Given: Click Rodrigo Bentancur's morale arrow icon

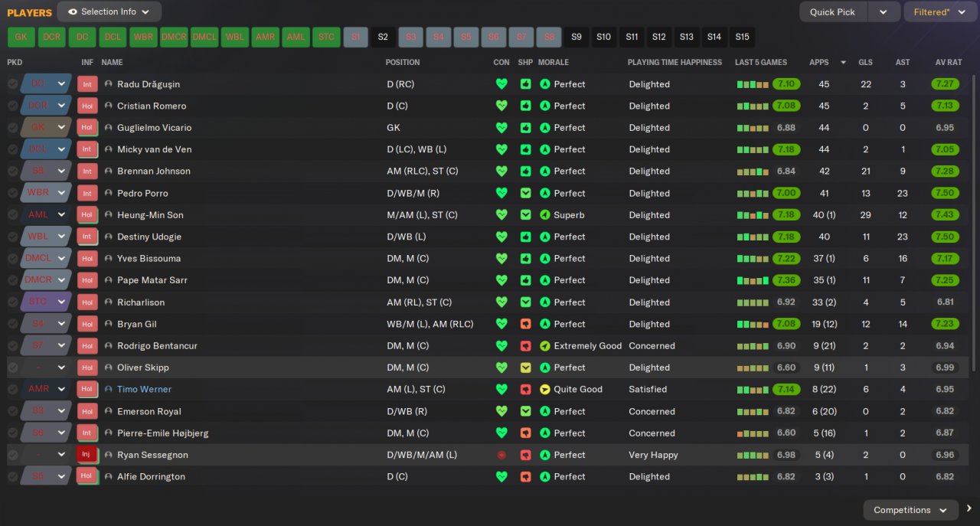Looking at the screenshot, I should pyautogui.click(x=545, y=346).
